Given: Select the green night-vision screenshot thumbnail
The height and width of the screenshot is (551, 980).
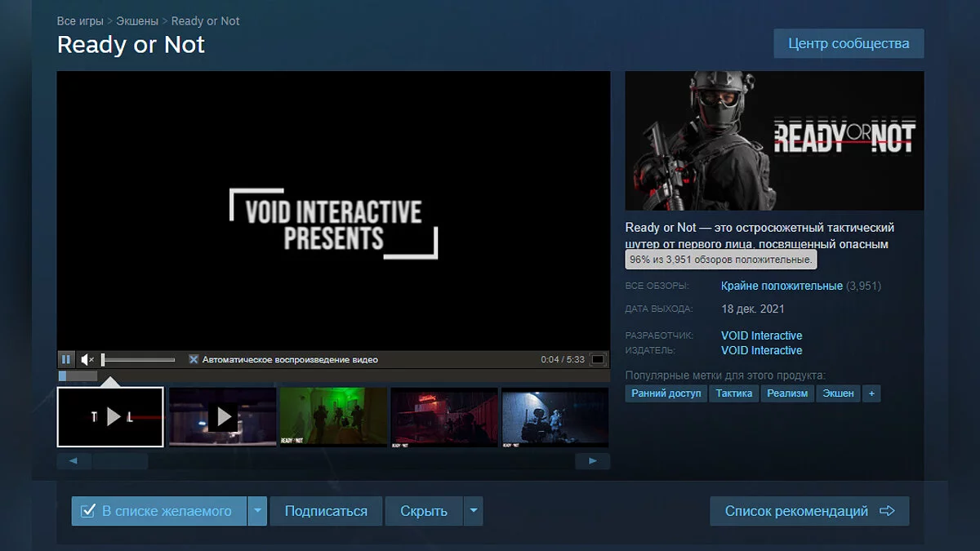Looking at the screenshot, I should [x=333, y=417].
